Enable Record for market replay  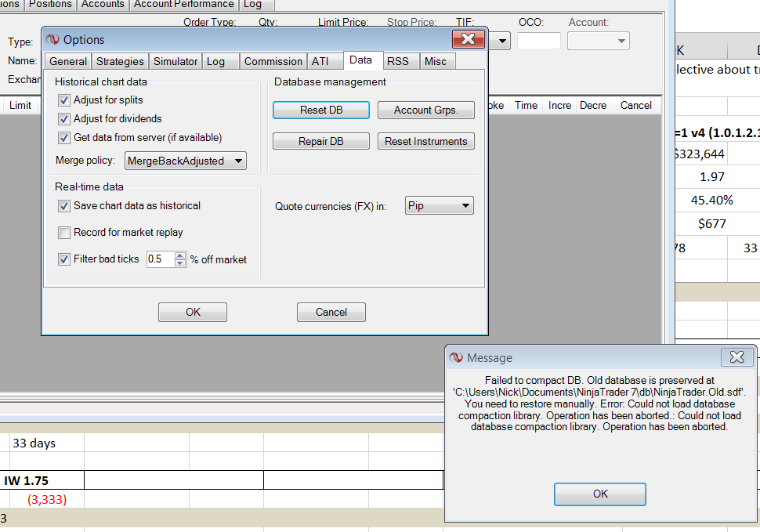coord(63,233)
